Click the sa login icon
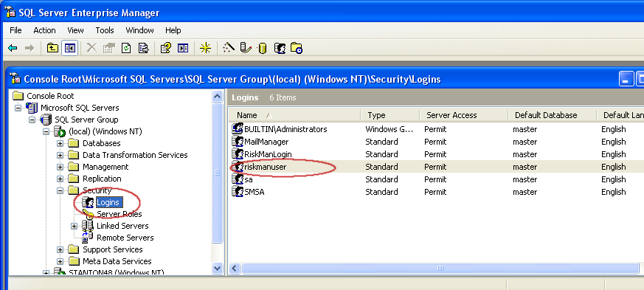The width and height of the screenshot is (644, 290). pyautogui.click(x=238, y=179)
